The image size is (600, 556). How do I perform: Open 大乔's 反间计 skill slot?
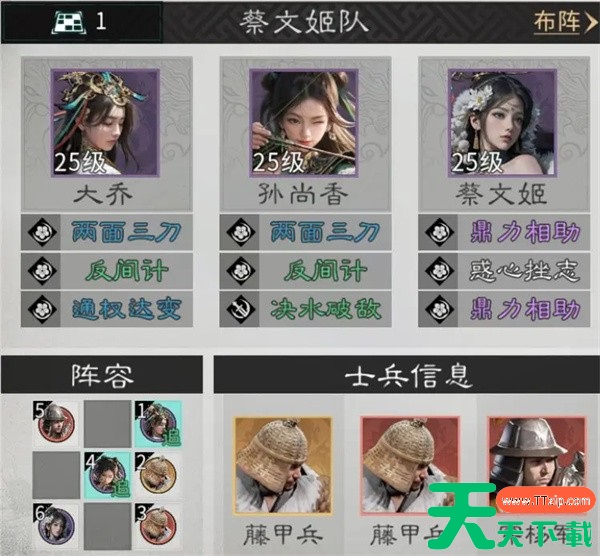click(x=107, y=271)
